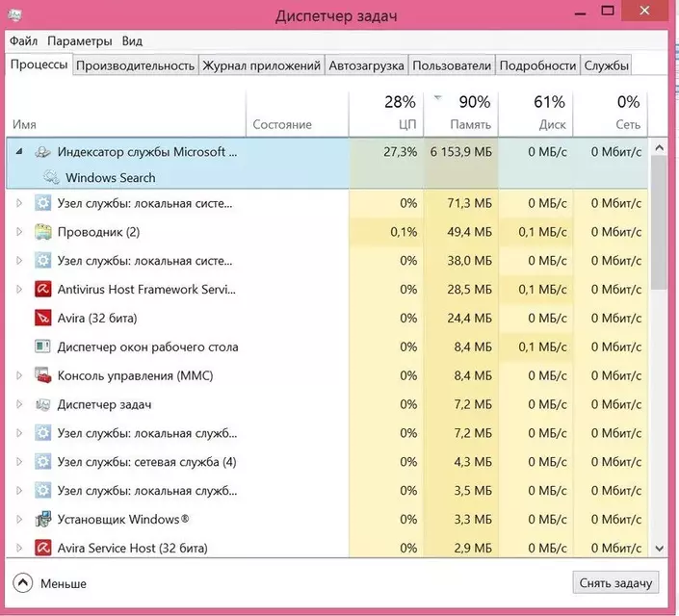Screen dimensions: 679x616
Task: Sort by the Память column header
Action: [x=460, y=114]
